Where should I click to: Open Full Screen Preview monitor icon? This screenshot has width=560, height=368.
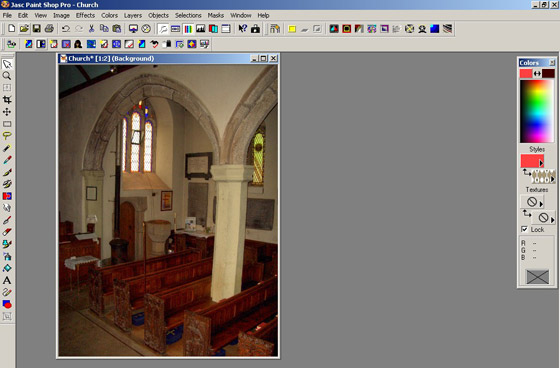133,29
